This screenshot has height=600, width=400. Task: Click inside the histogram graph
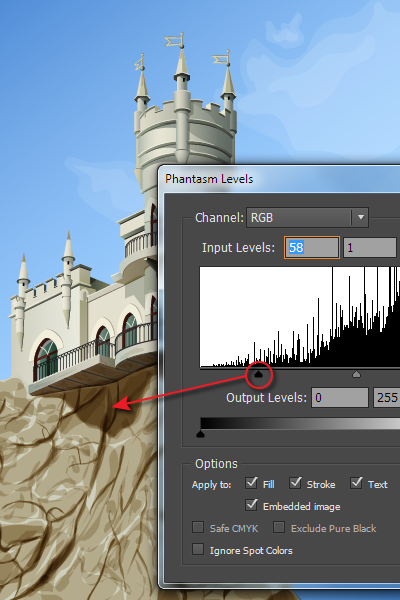300,317
